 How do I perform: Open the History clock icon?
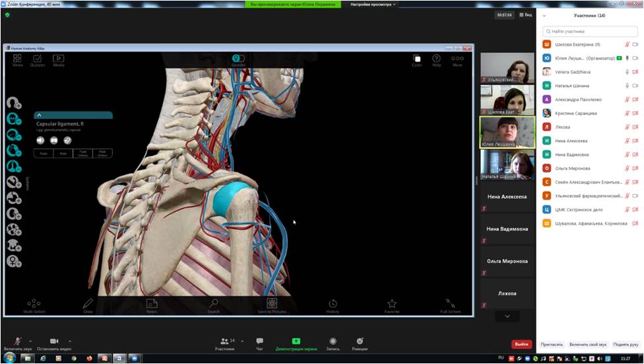(333, 305)
